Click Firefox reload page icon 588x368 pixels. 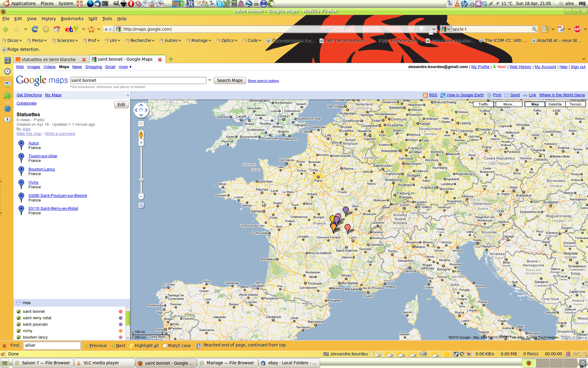point(35,29)
